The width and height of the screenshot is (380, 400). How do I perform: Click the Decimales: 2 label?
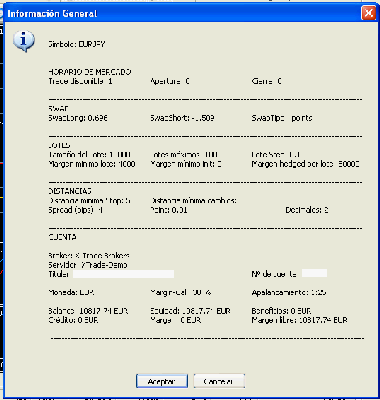307,210
